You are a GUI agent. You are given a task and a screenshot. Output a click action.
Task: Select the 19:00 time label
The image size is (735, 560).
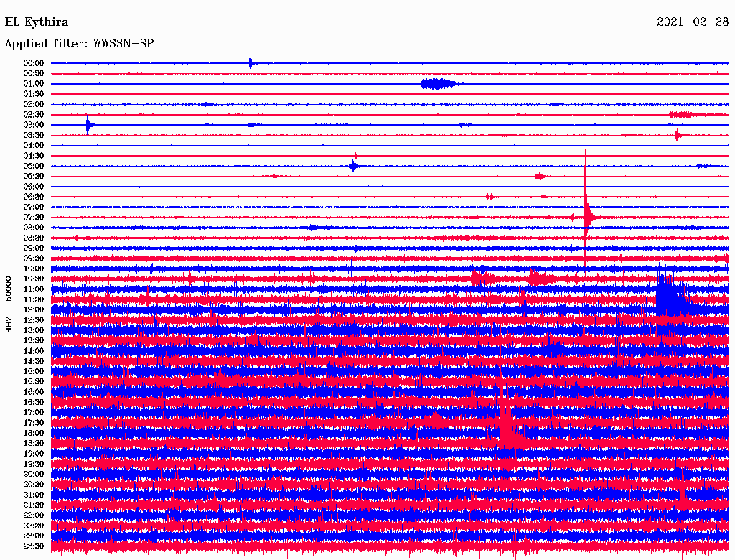34,454
